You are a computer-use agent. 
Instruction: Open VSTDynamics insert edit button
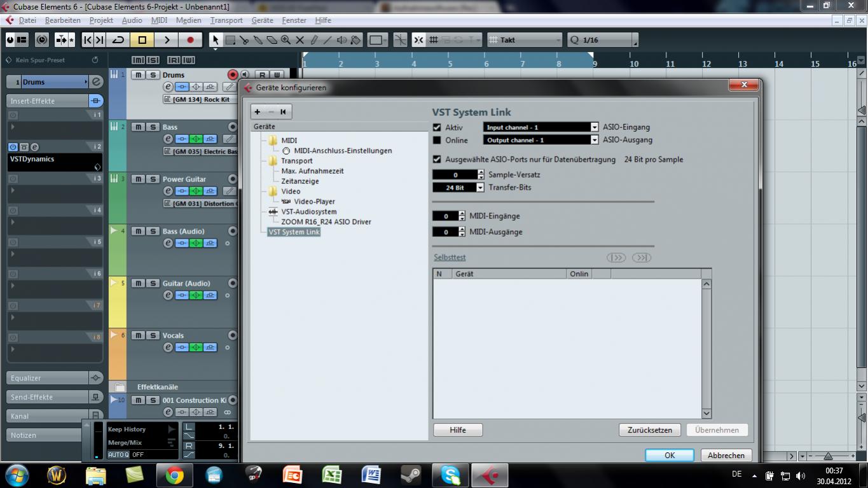click(x=34, y=147)
